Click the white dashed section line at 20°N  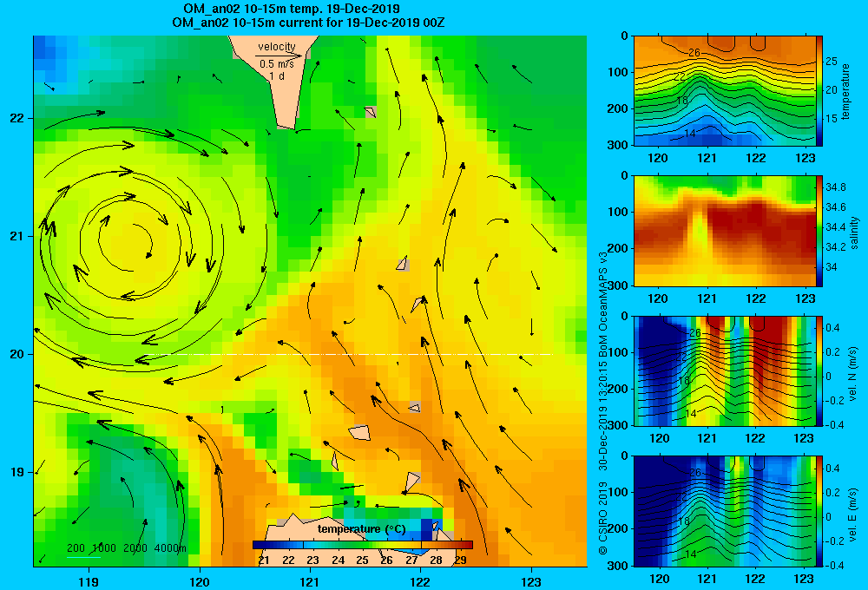349,354
